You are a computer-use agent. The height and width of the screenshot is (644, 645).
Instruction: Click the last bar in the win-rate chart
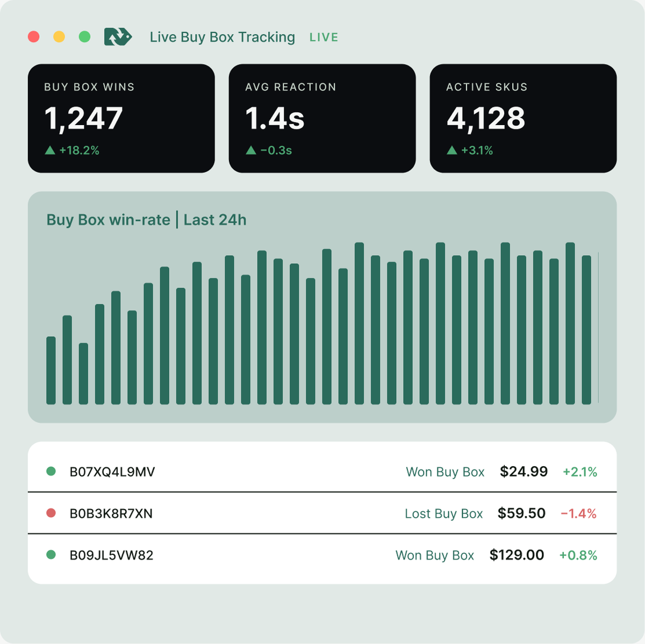tap(586, 330)
